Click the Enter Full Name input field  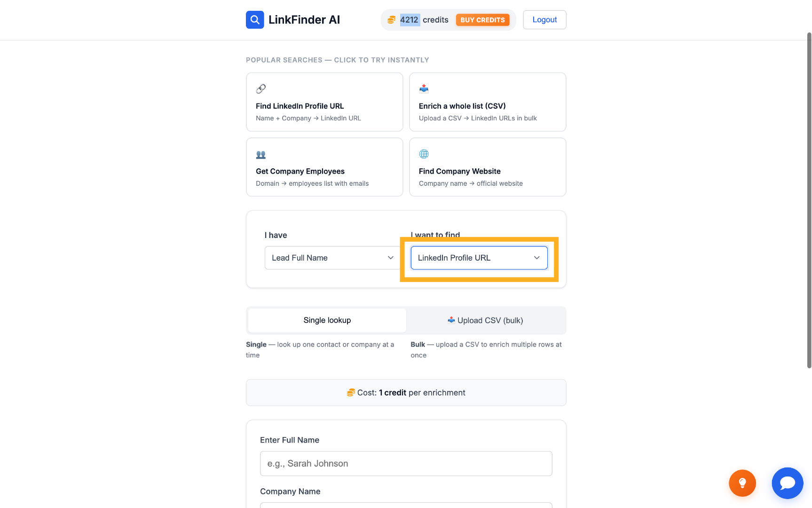[406, 464]
